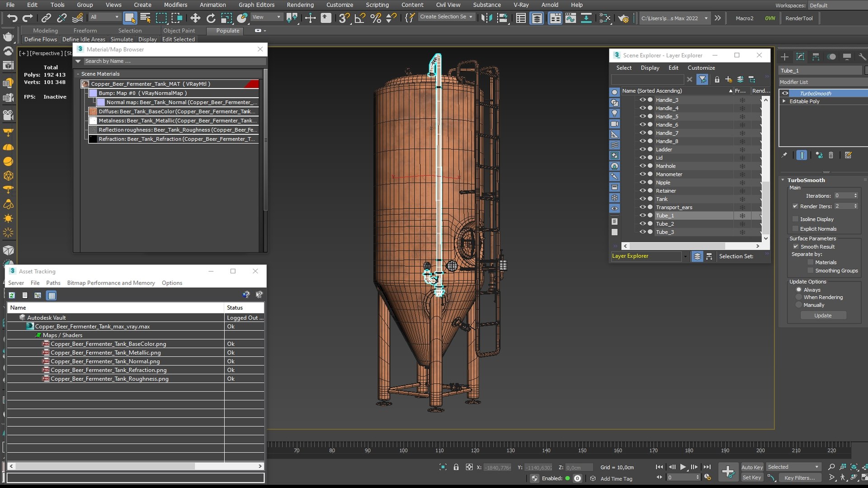Click the Undo arrow icon
Viewport: 868px width, 488px height.
pos(12,18)
